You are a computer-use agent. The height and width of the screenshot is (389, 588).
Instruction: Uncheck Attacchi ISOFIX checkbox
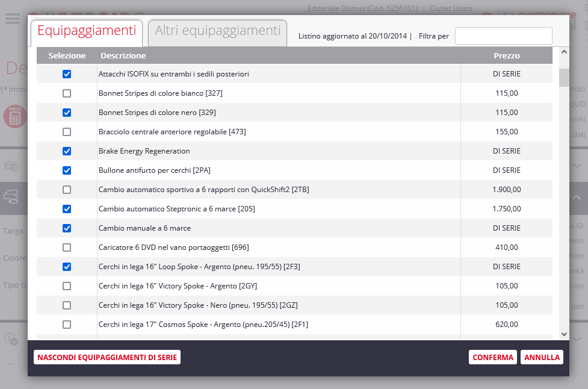coord(67,74)
